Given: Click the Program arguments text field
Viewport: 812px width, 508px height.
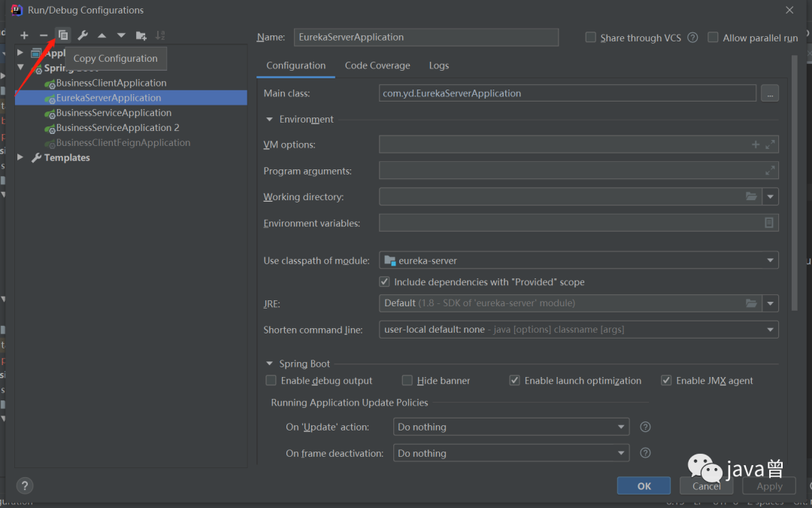Looking at the screenshot, I should click(578, 170).
